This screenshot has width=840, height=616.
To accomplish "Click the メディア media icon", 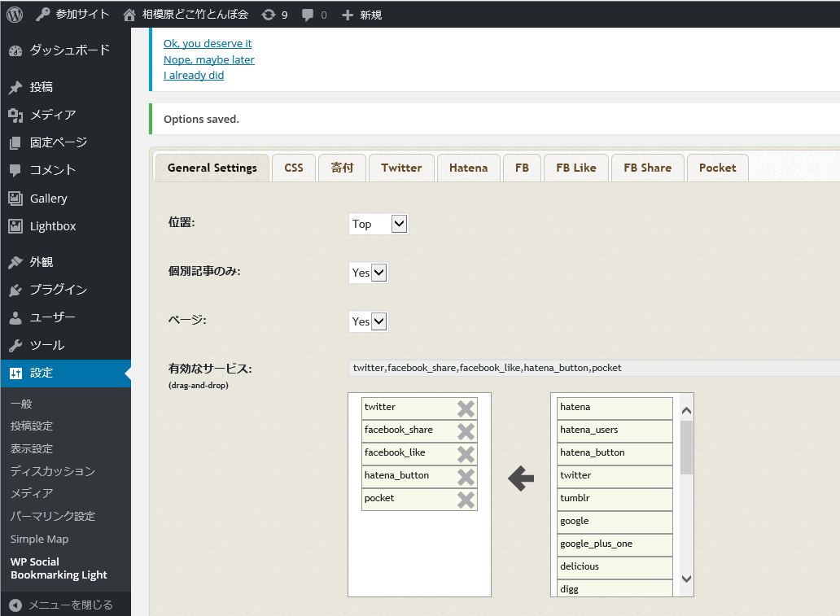I will pos(15,116).
